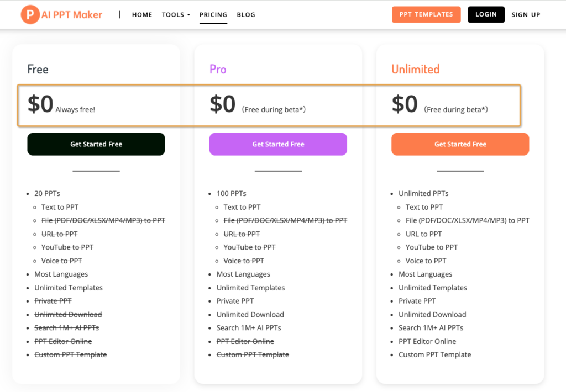
Task: Click the AI PPT Maker logo icon
Action: (30, 15)
